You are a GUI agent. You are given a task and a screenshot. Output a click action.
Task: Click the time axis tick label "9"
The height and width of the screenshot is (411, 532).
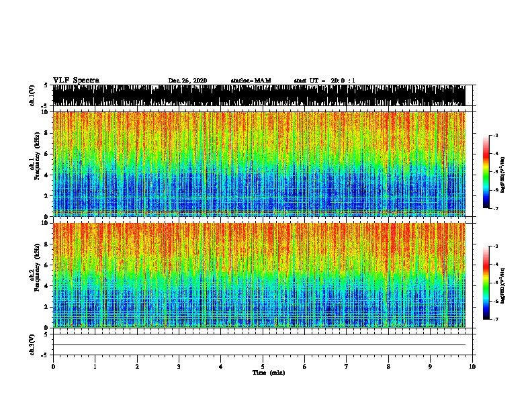click(x=430, y=366)
